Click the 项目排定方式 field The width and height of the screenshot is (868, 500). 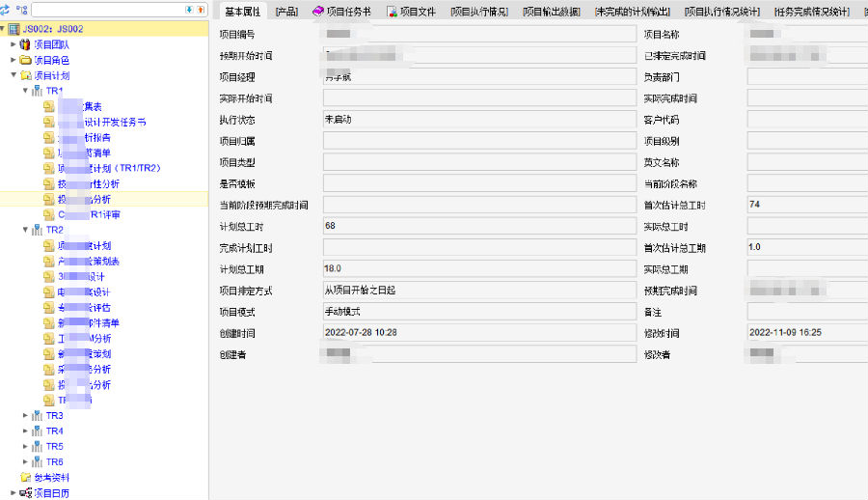(x=479, y=291)
